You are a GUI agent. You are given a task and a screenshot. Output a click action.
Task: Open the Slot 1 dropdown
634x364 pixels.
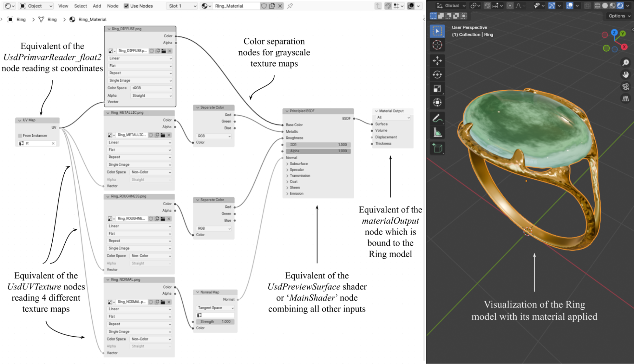coord(182,5)
